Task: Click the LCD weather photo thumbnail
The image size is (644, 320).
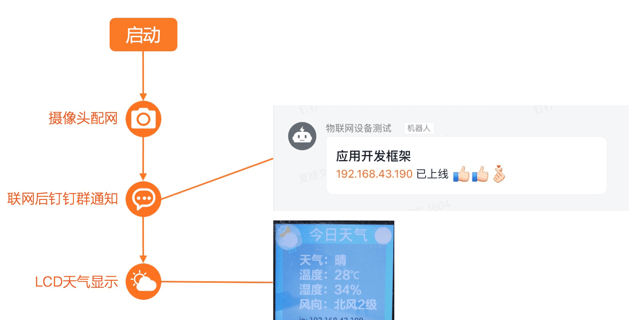Action: pyautogui.click(x=334, y=270)
